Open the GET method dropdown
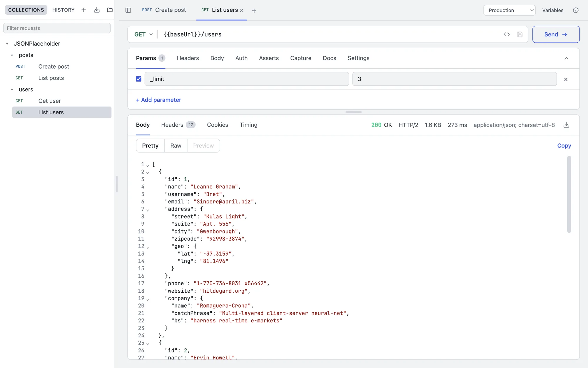 (143, 34)
